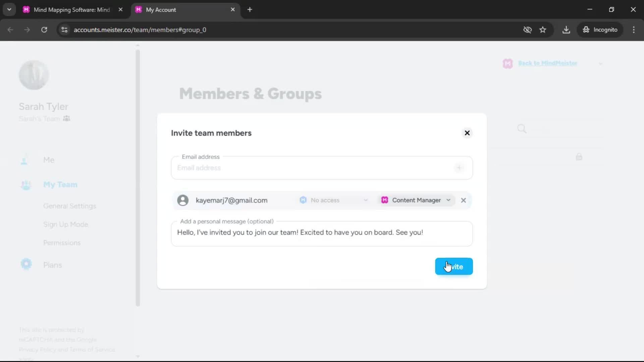Click the MindMeister logo in the page header
The image size is (644, 362).
pos(508,63)
